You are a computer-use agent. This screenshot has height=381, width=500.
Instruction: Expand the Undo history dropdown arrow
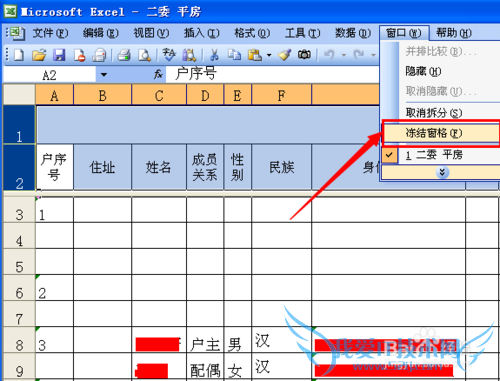[x=344, y=55]
